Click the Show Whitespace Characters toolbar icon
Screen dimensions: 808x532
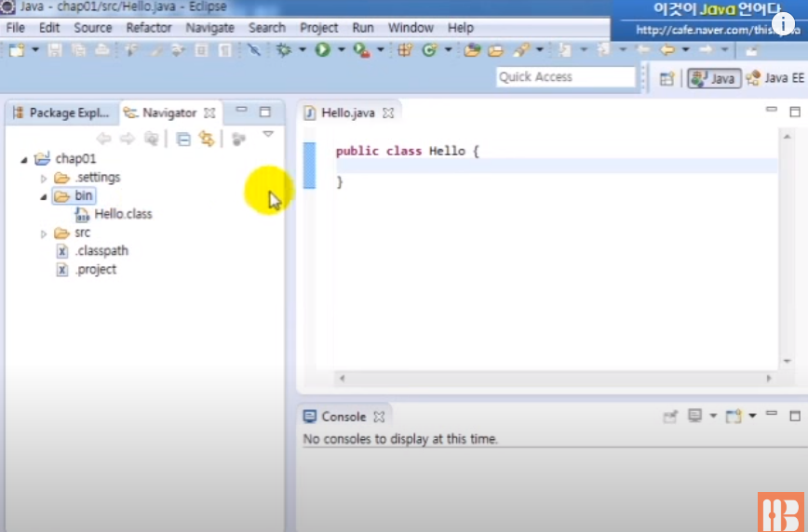point(225,50)
